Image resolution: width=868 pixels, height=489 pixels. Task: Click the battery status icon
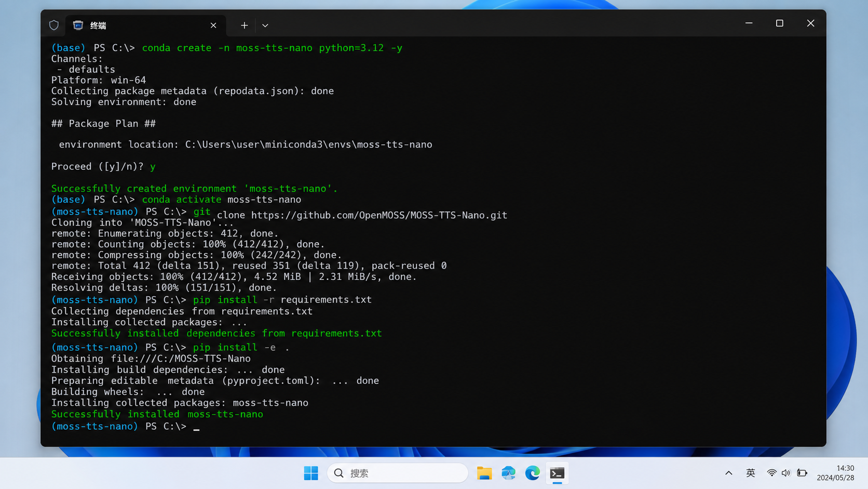[802, 473]
